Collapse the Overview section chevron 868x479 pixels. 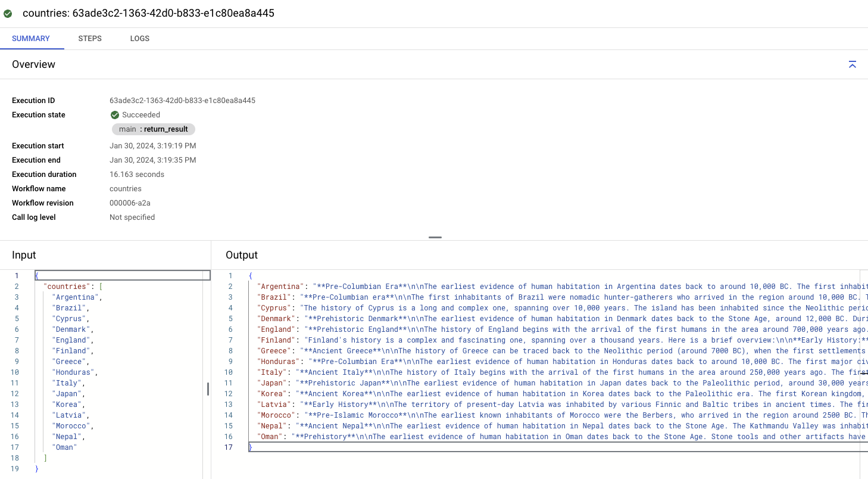click(x=852, y=64)
